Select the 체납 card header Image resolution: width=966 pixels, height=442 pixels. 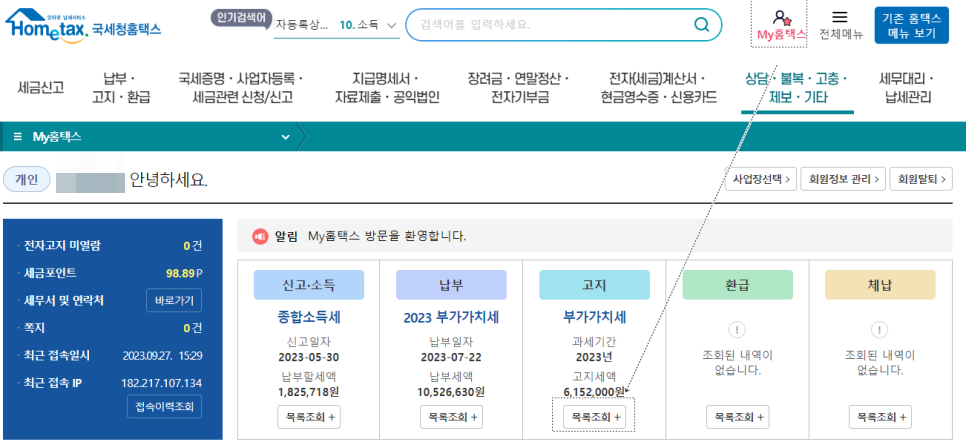pos(880,285)
